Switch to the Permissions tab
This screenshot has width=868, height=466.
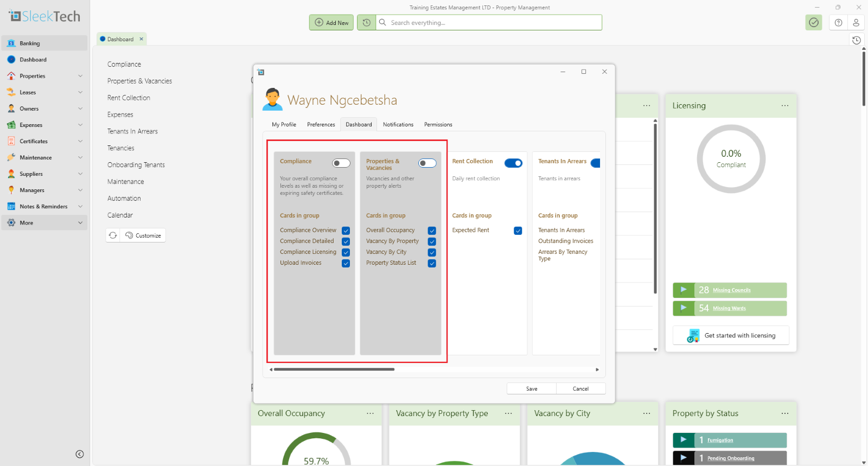pos(438,125)
